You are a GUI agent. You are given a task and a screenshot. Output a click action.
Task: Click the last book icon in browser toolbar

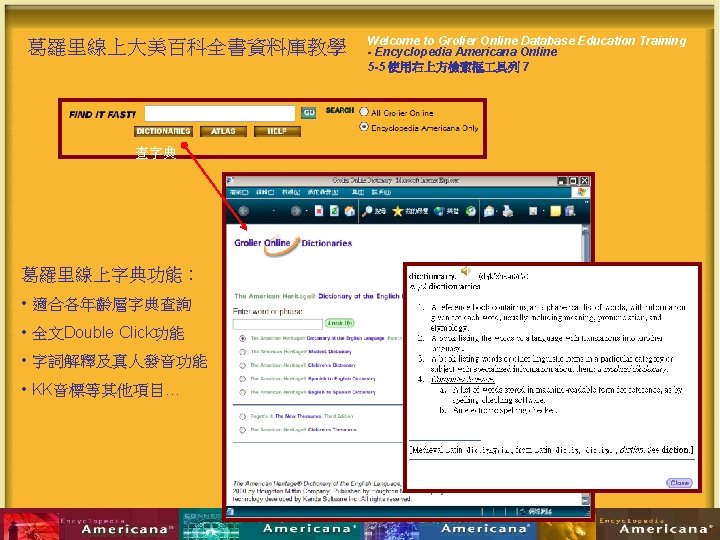(571, 211)
